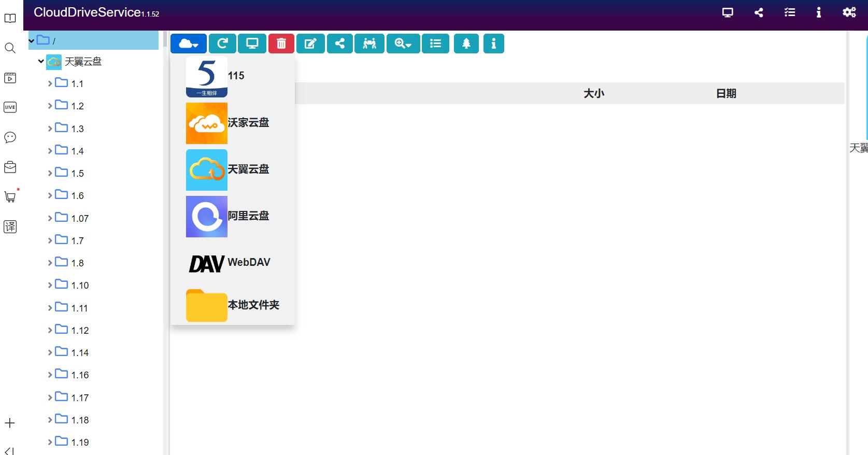This screenshot has height=455, width=868.
Task: Select folder 1.16 in the tree
Action: 72,375
